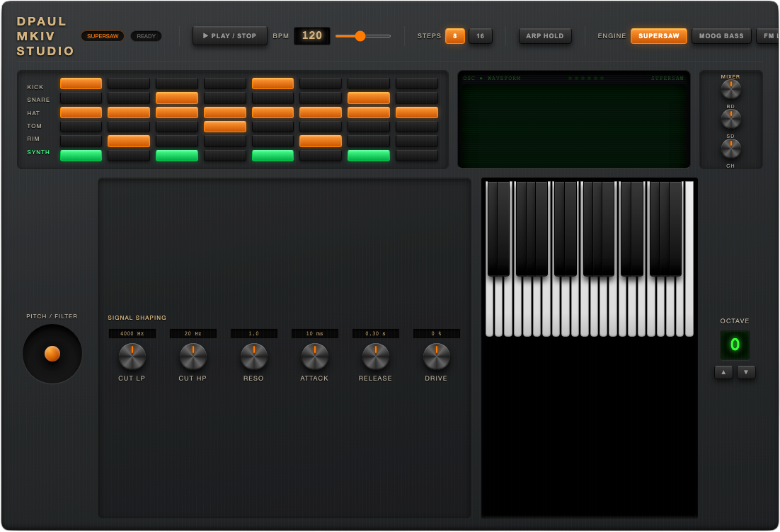Set sequencer length to 16 steps
This screenshot has height=532, width=780.
pyautogui.click(x=480, y=36)
